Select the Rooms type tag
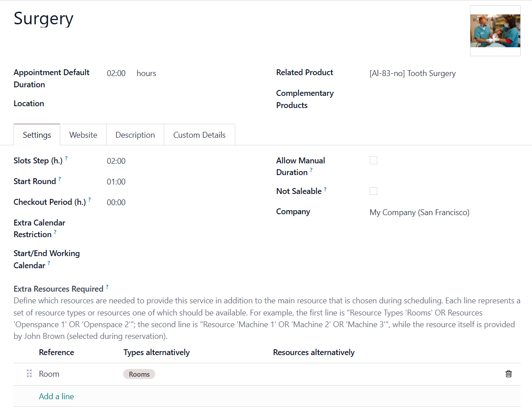This screenshot has width=532, height=410. click(139, 374)
